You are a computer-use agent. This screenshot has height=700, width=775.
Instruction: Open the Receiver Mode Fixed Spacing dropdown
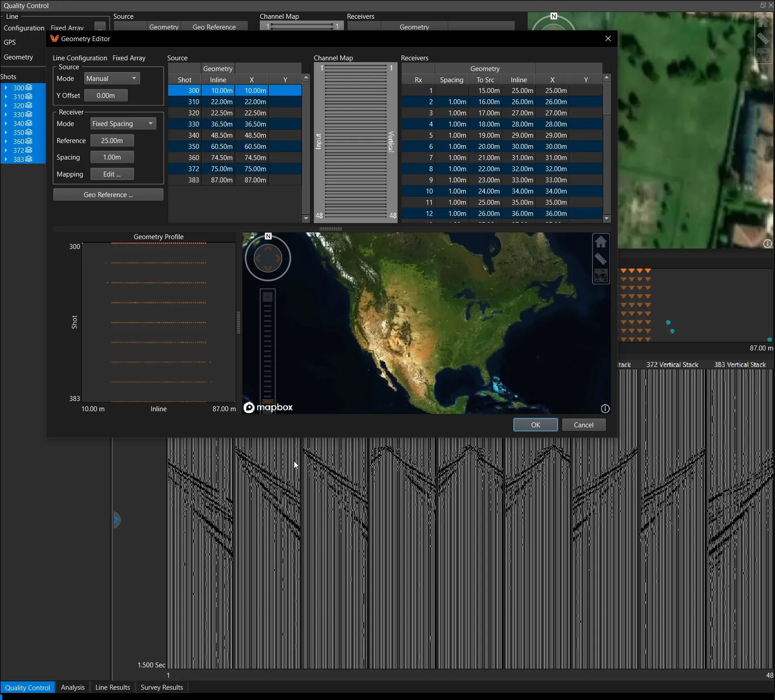tap(123, 123)
